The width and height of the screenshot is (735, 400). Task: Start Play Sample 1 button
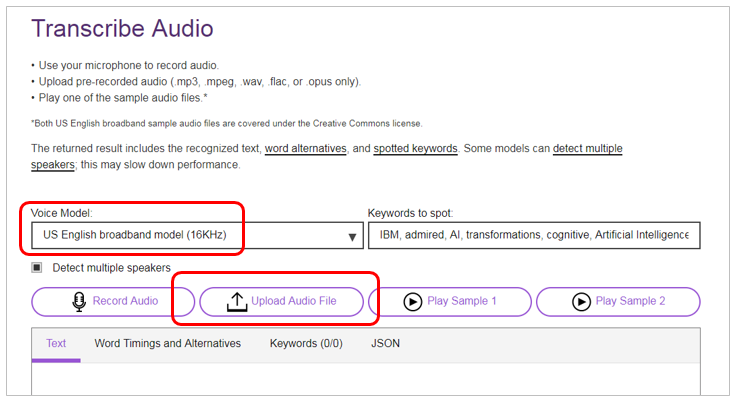450,301
